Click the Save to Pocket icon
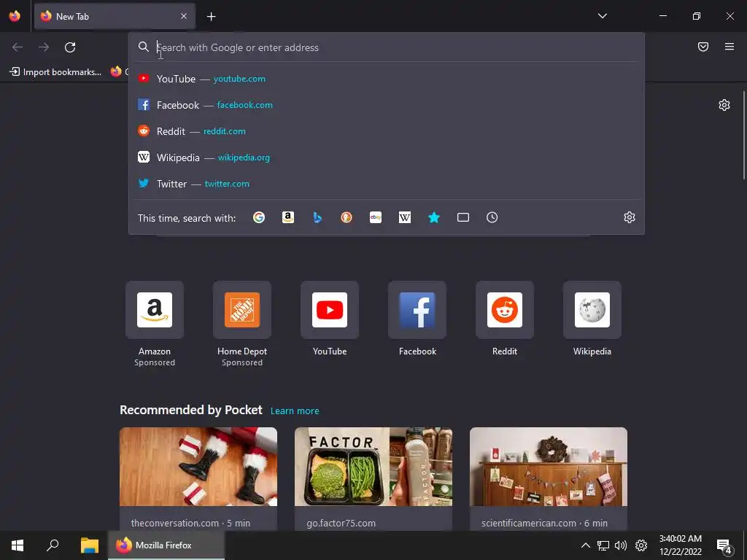Viewport: 747px width, 560px height. [x=703, y=47]
